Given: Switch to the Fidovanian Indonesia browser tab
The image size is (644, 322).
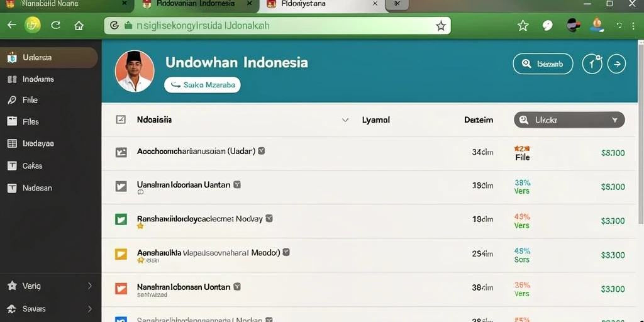Looking at the screenshot, I should (x=197, y=5).
